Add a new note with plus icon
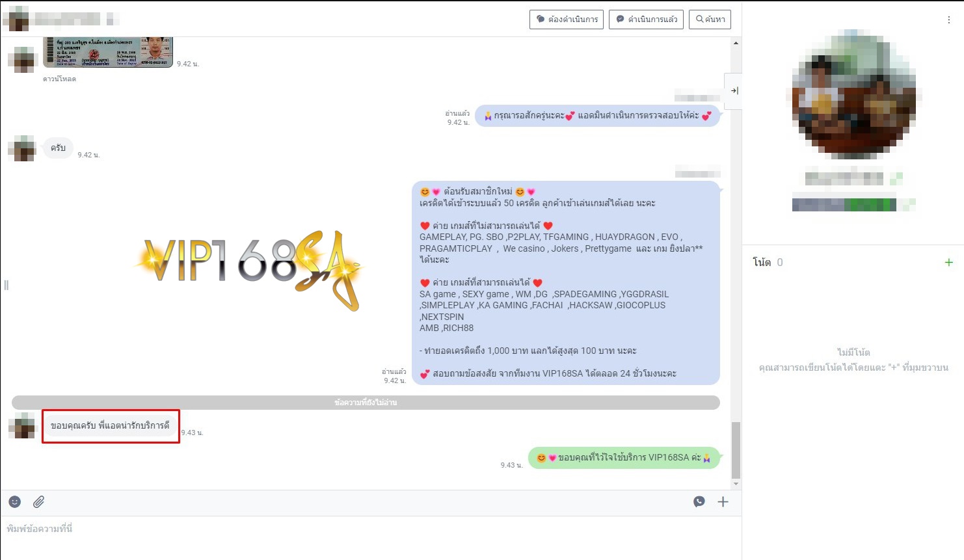 (x=948, y=262)
